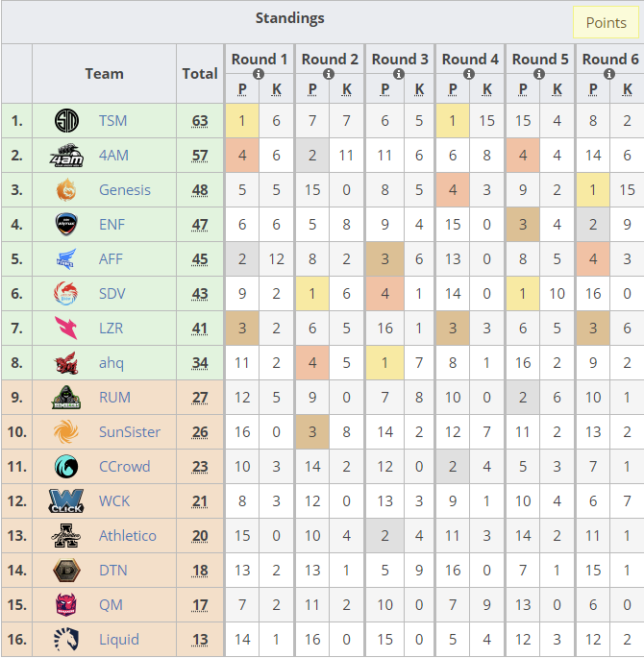Click the Liquid team logo
Image resolution: width=644 pixels, height=658 pixels.
click(x=66, y=639)
